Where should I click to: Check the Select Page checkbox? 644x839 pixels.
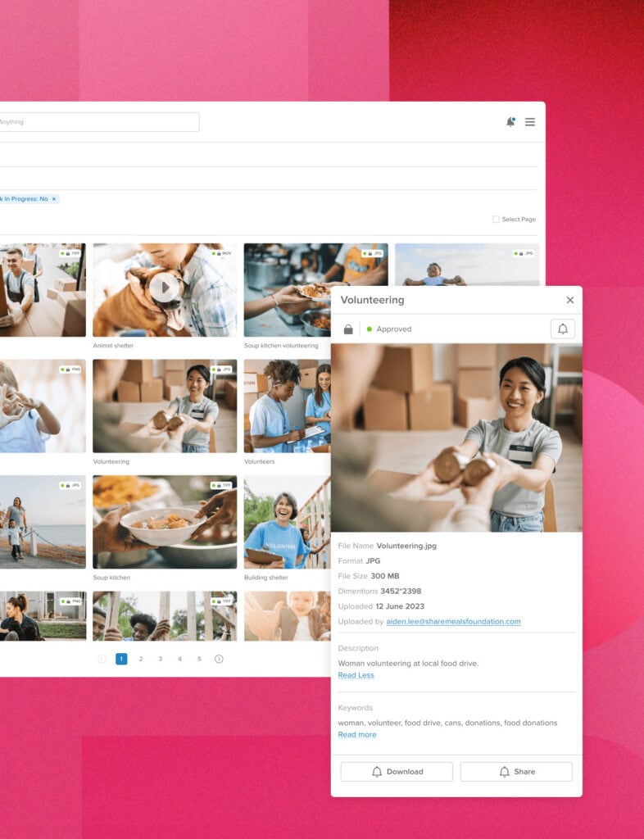coord(496,220)
